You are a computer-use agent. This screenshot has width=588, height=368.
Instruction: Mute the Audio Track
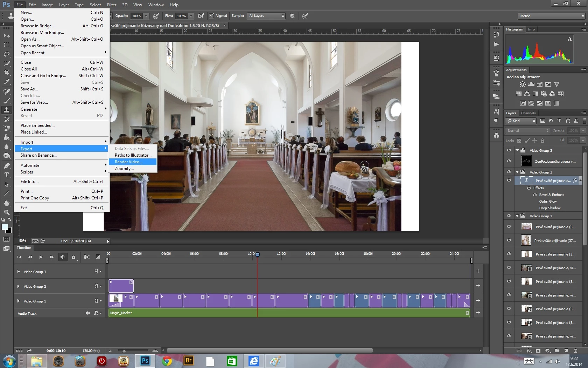(x=87, y=313)
